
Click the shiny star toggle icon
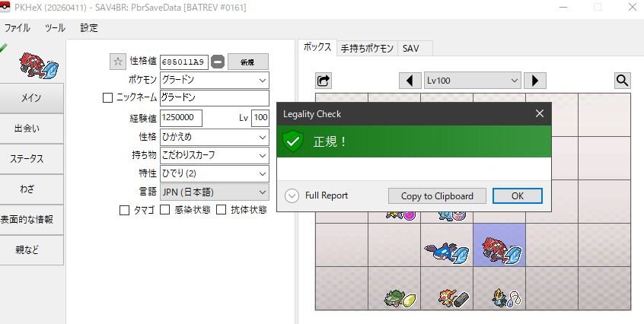click(x=117, y=62)
